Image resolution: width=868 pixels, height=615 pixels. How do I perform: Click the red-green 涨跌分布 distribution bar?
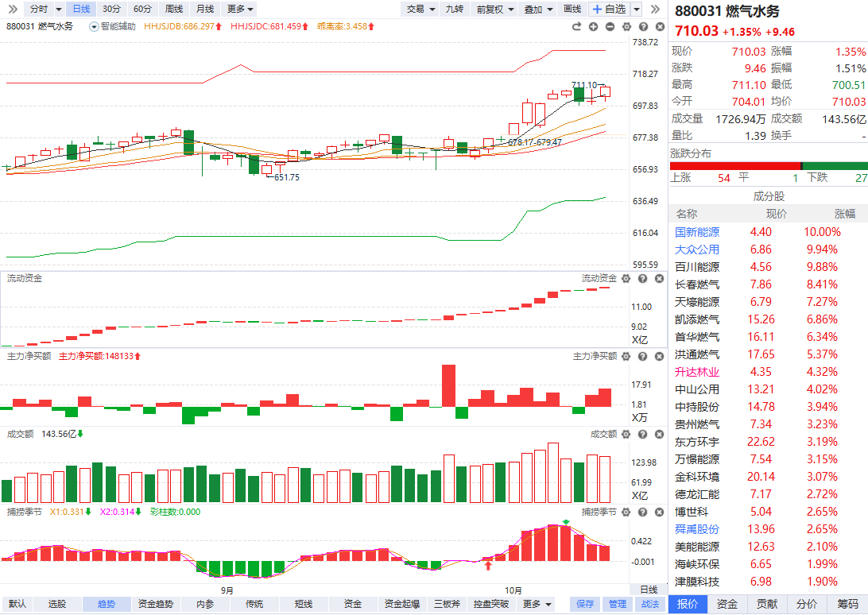pos(768,166)
